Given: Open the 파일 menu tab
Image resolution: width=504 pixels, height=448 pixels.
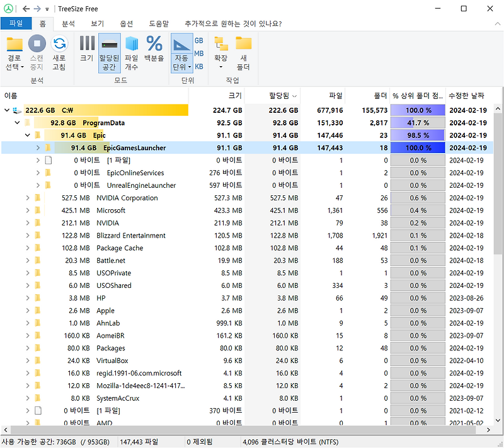Looking at the screenshot, I should (x=16, y=23).
